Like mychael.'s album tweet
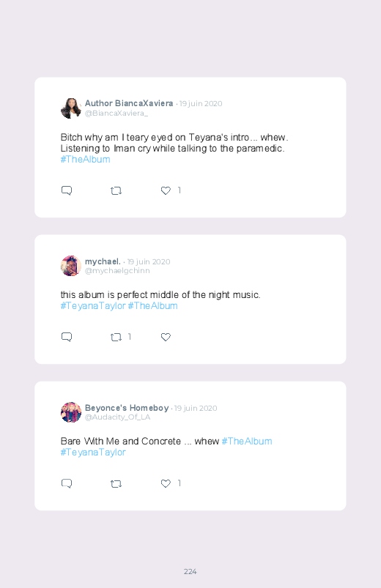The width and height of the screenshot is (381, 588). click(x=166, y=337)
